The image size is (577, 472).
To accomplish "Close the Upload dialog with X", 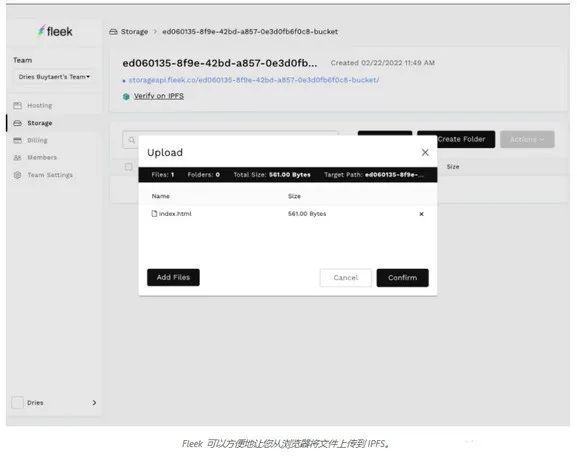I will pos(425,152).
